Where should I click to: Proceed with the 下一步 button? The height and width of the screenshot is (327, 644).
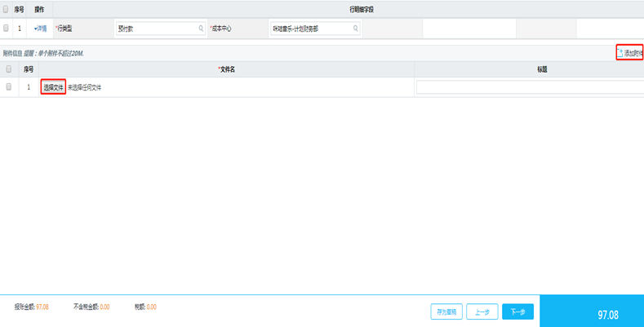pyautogui.click(x=518, y=312)
